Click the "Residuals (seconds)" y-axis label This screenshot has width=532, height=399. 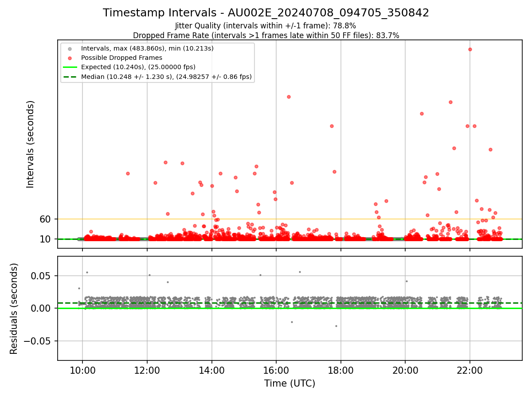pos(14,308)
